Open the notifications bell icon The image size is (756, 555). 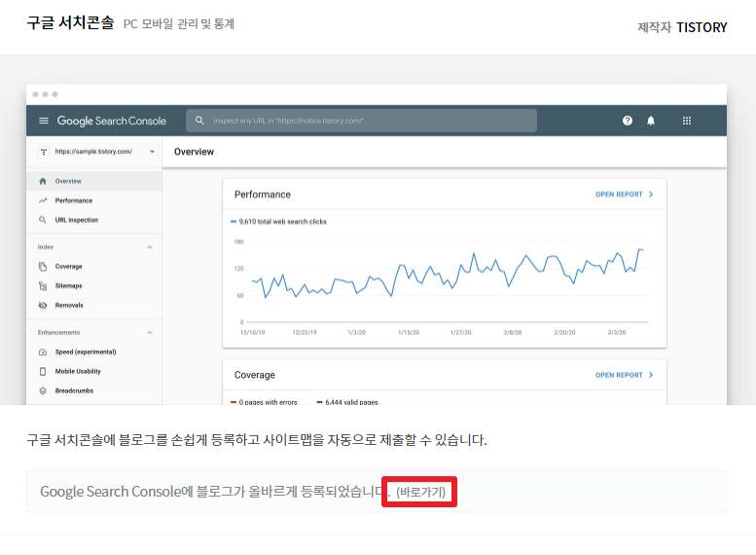tap(650, 121)
